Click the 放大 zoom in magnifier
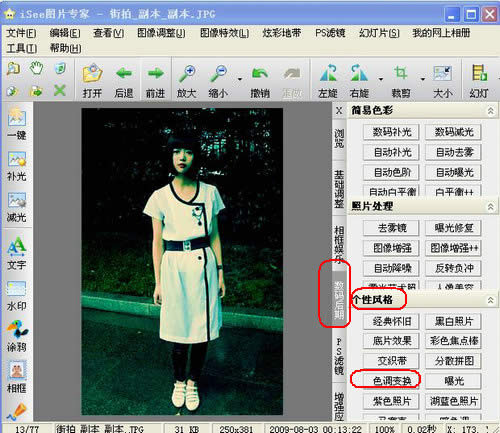This screenshot has width=500, height=433. tap(187, 74)
